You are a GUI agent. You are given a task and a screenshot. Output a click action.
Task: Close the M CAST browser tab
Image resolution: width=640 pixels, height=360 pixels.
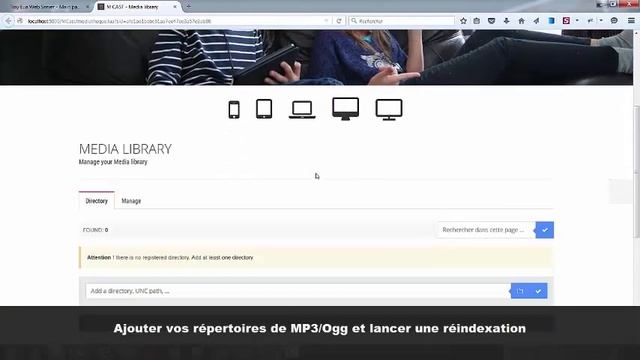point(175,7)
